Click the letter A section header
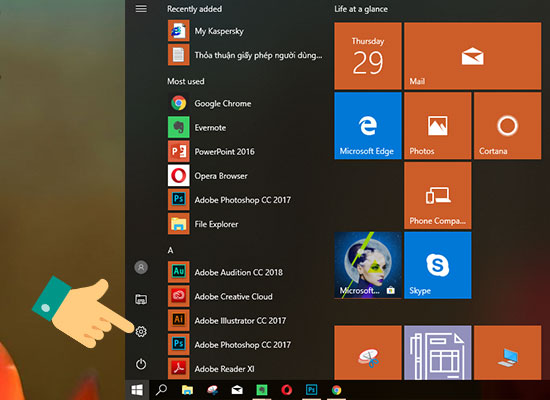 click(170, 250)
